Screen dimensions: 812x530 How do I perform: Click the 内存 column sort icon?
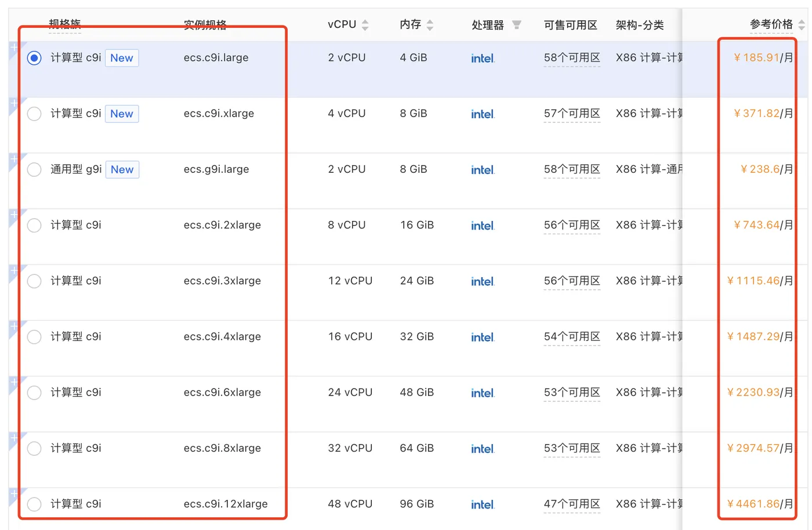[430, 24]
